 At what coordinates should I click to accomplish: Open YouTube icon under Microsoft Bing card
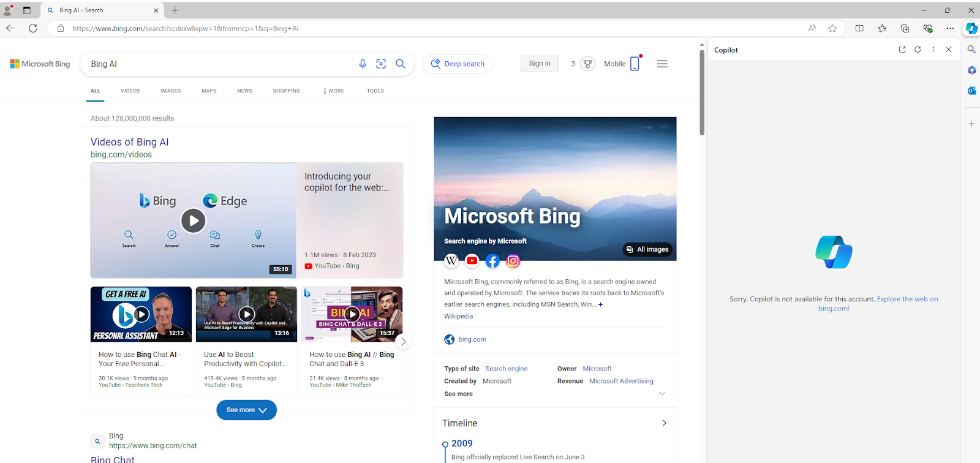(x=472, y=261)
